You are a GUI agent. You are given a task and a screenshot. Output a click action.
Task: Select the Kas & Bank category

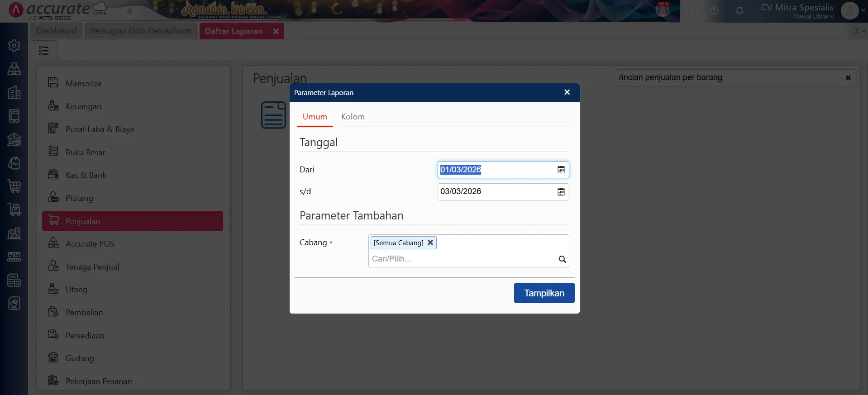click(x=133, y=175)
